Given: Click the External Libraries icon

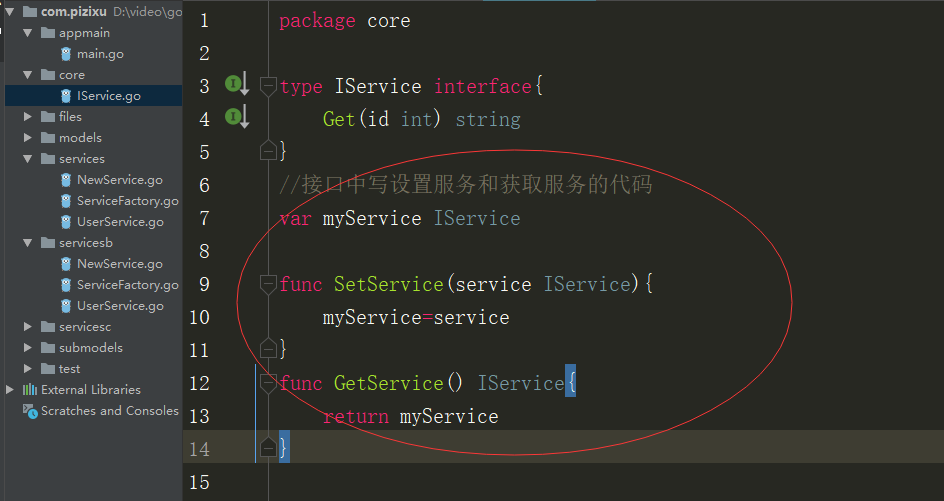Looking at the screenshot, I should coord(30,390).
